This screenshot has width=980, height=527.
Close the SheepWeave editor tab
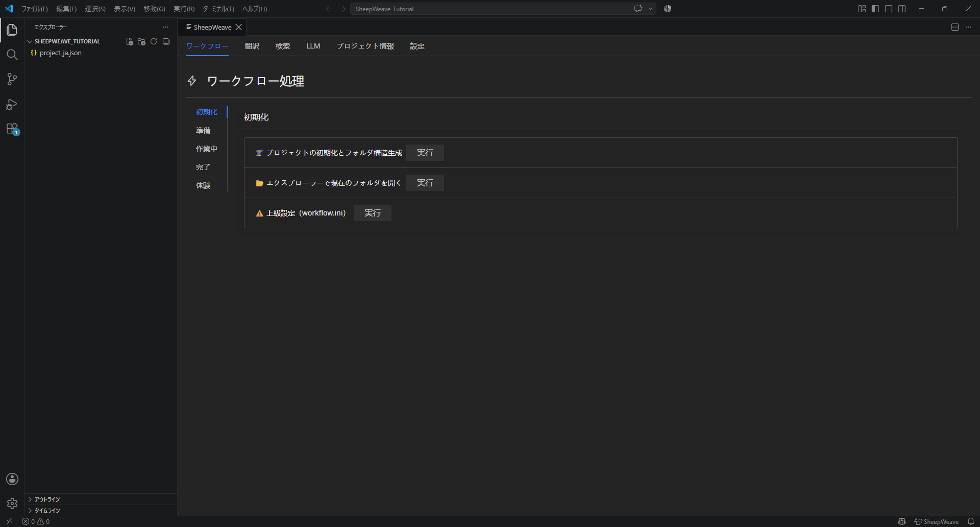[239, 27]
